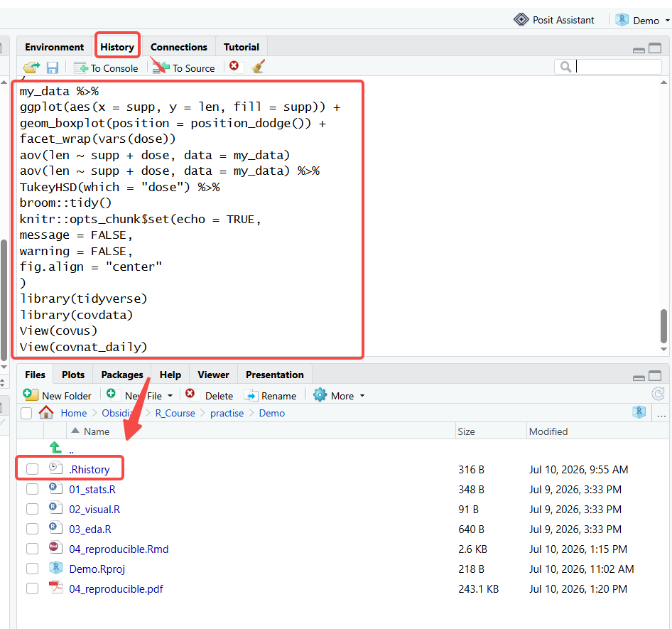Click the Delete files button
Viewport: 672px width, 629px height.
[210, 395]
